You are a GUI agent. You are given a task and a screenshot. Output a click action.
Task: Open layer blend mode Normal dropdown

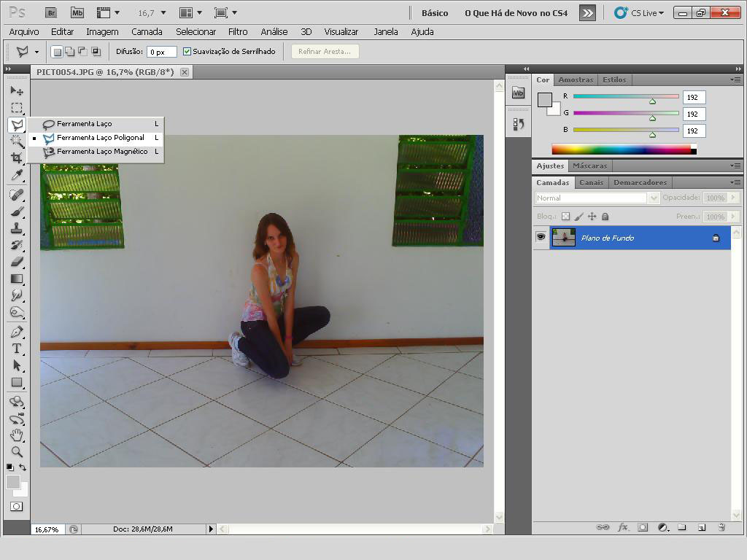coord(597,198)
